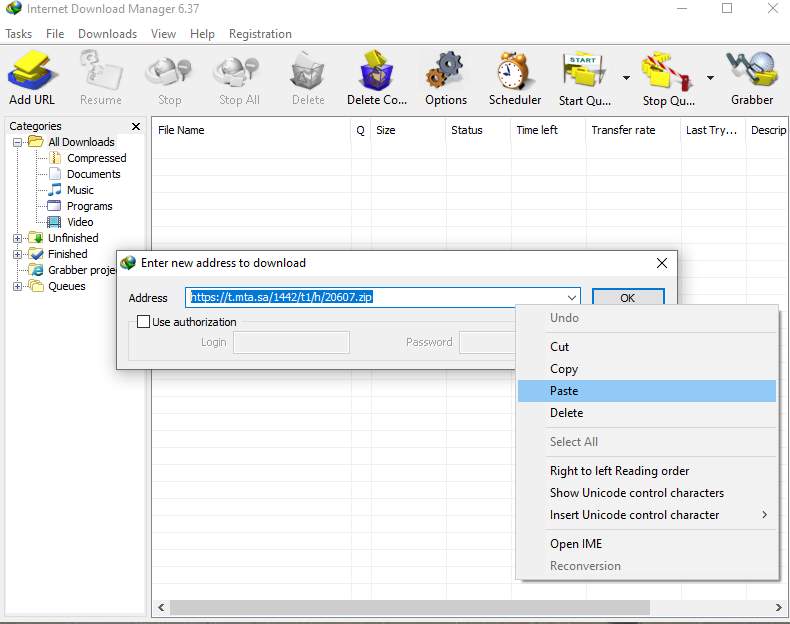The image size is (790, 624).
Task: Click the horizontal scrollbar thumb
Action: coord(410,608)
